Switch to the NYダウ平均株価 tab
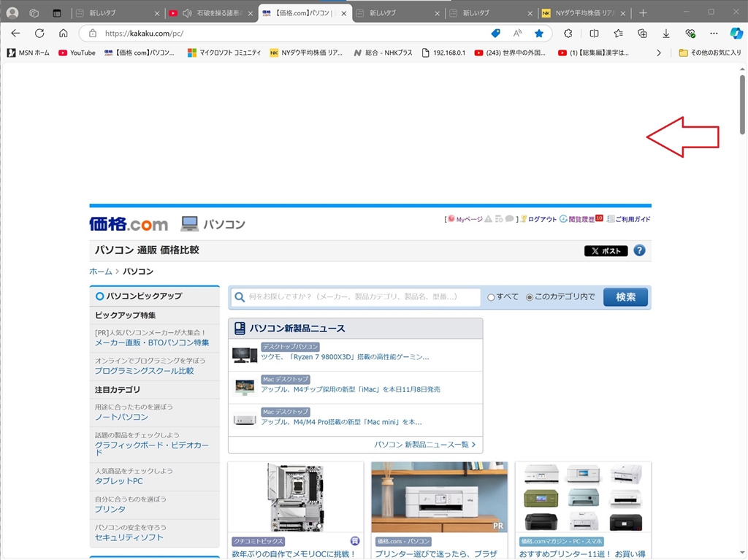748x560 pixels. click(x=584, y=13)
